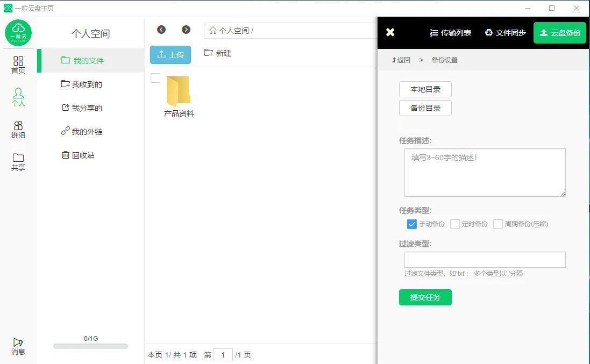Open the 传输列表 transfer list tab
This screenshot has height=364, width=590.
[x=450, y=33]
